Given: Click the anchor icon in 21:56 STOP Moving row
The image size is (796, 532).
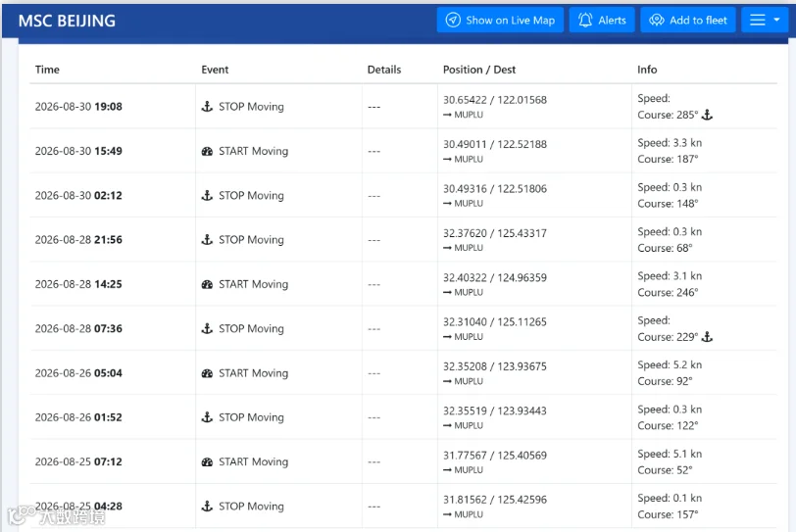Looking at the screenshot, I should pyautogui.click(x=207, y=239).
